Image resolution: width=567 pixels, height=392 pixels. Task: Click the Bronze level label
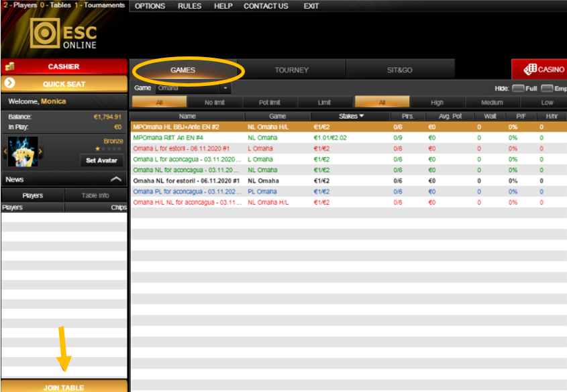point(113,141)
